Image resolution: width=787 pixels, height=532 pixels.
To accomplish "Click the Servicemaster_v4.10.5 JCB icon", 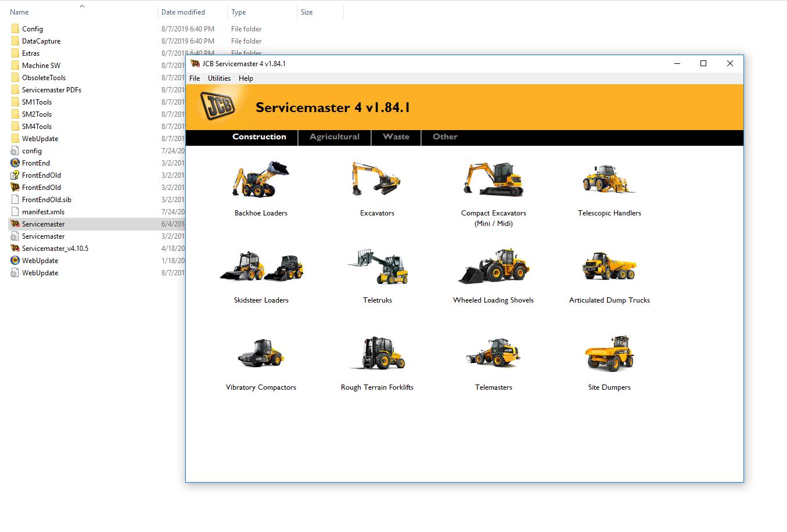I will point(15,248).
